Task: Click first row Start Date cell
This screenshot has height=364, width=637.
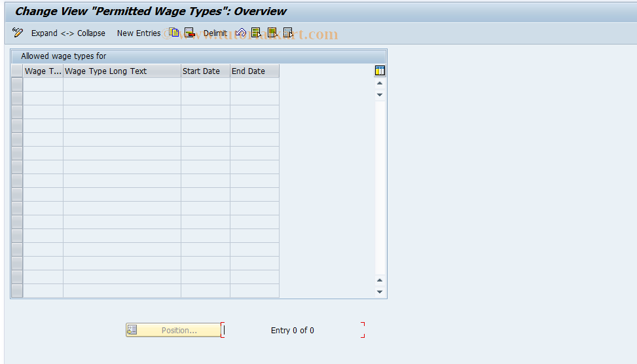Action: (206, 84)
